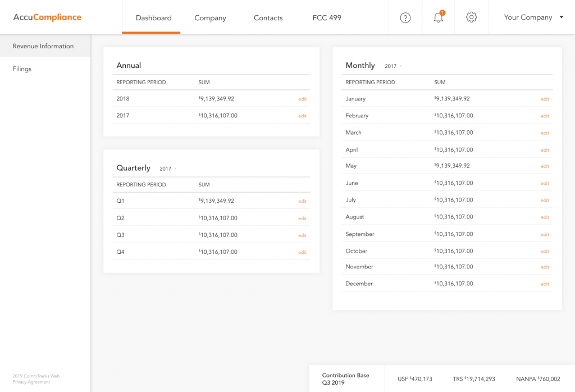Select Revenue Information in the sidebar
Screen dimensions: 575x392
[43, 46]
